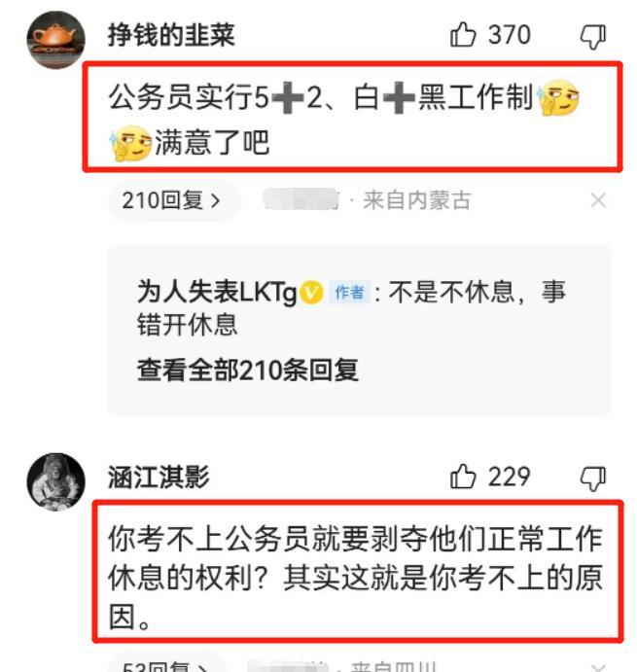
Task: Open username 挣钱的韭菜
Action: (171, 35)
